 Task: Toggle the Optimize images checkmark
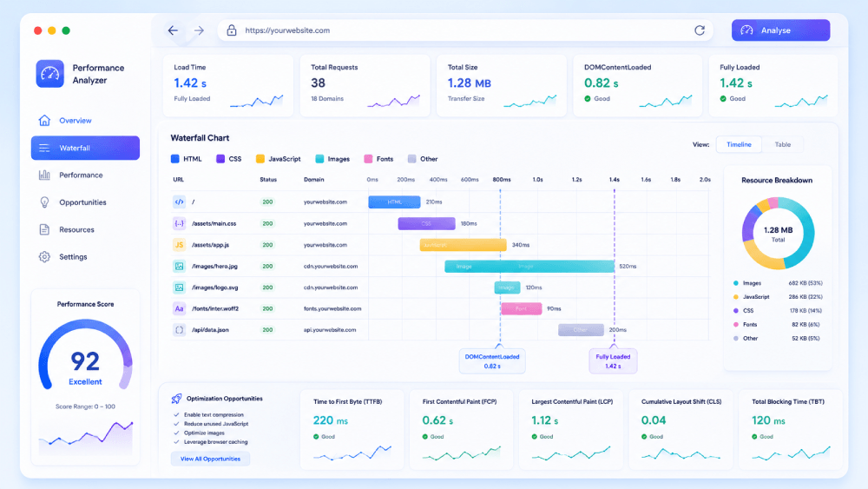pyautogui.click(x=176, y=433)
